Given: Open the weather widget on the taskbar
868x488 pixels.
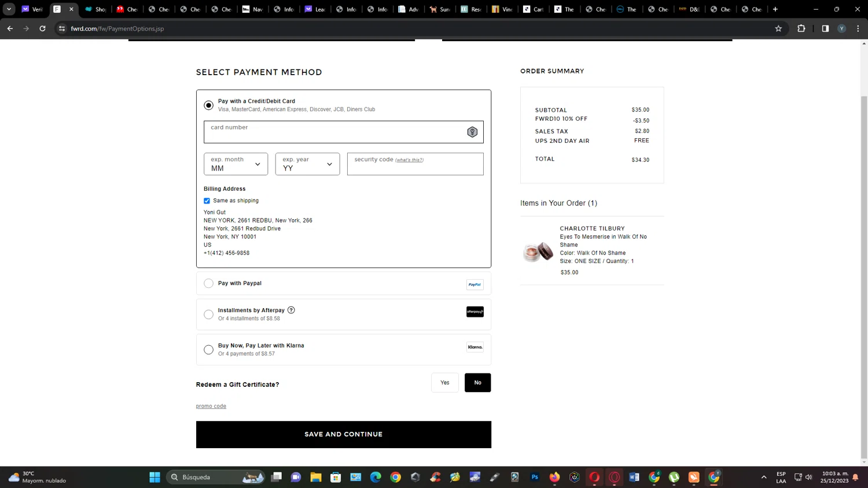Looking at the screenshot, I should point(37,477).
